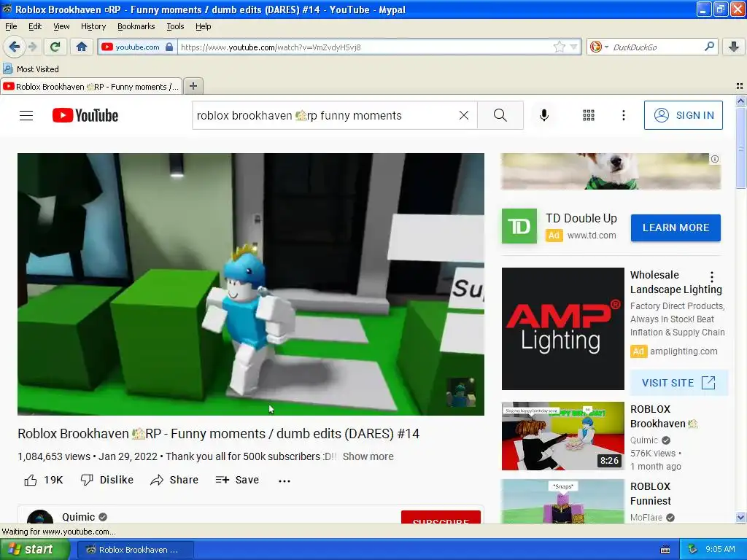Click the padlock site security icon
The width and height of the screenshot is (747, 560).
coord(169,47)
